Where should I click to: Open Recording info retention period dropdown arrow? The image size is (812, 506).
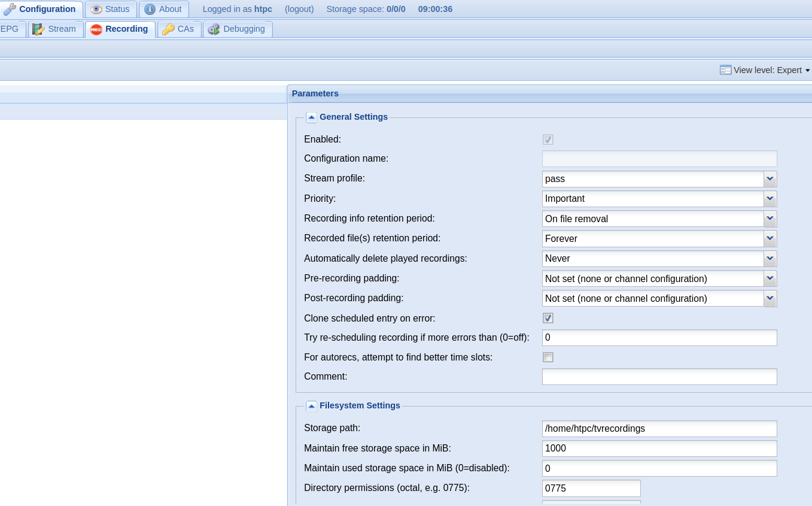(770, 219)
